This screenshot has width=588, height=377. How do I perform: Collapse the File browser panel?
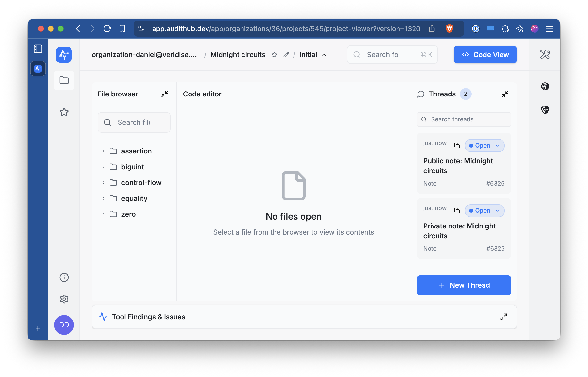click(x=165, y=94)
